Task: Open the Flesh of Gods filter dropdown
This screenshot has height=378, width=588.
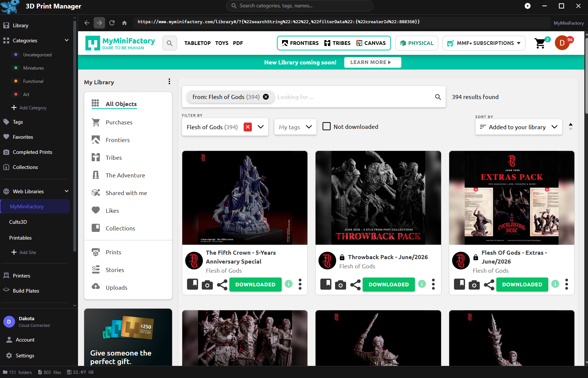Action: coord(261,127)
